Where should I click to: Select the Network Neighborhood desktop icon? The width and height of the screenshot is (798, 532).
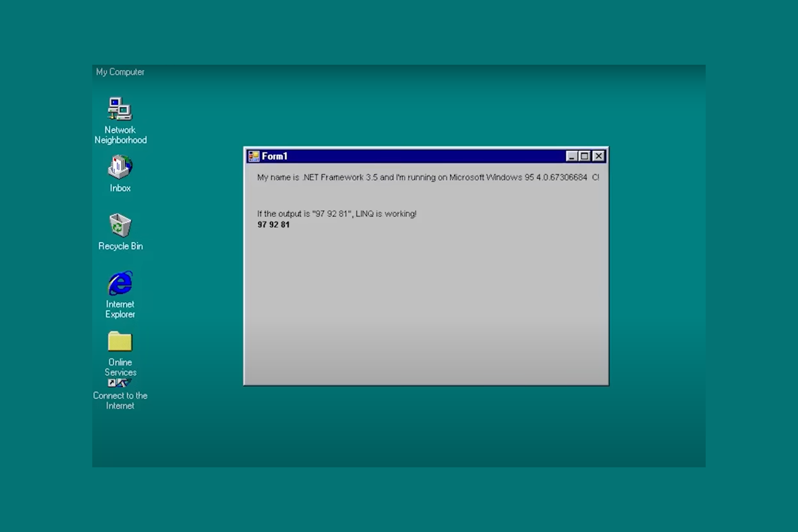point(120,109)
